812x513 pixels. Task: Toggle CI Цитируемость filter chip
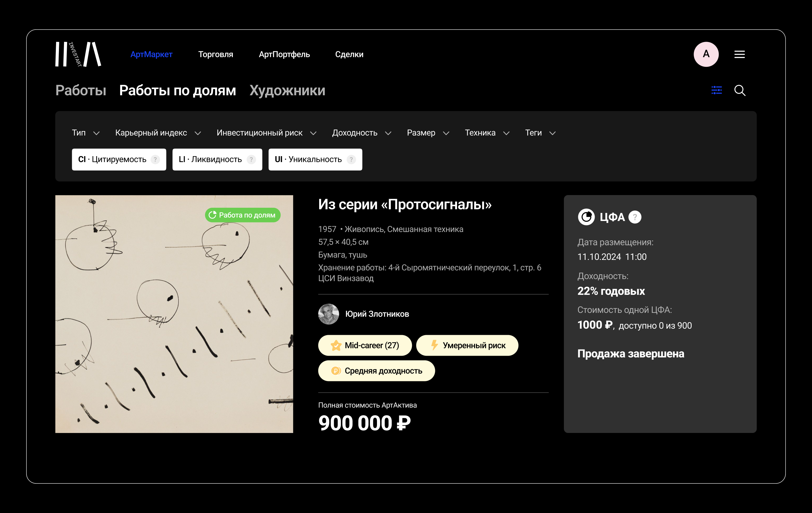pos(119,160)
